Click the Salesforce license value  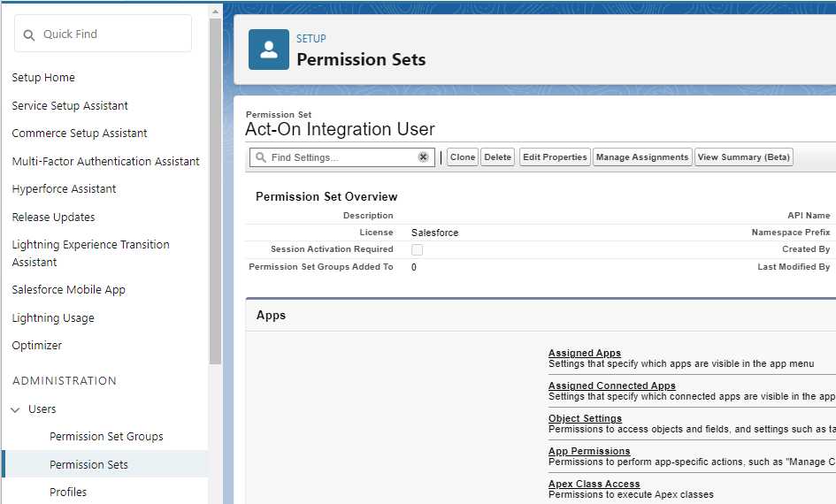pyautogui.click(x=435, y=233)
